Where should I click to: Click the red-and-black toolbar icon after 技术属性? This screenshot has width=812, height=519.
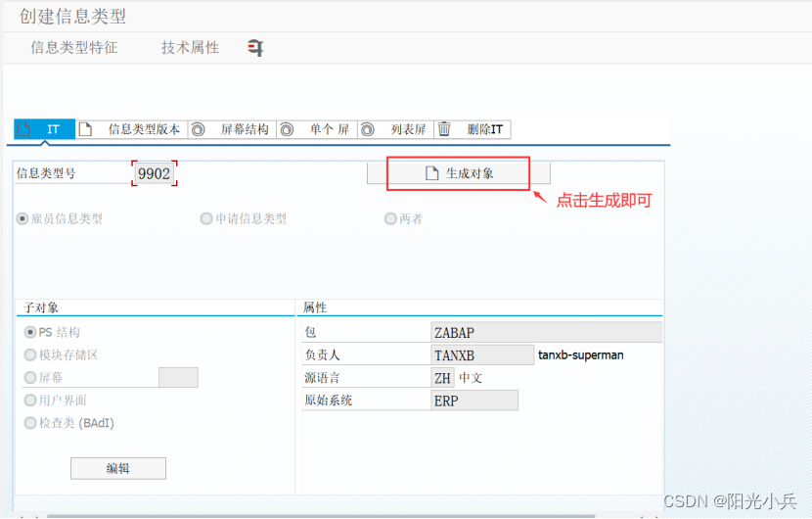pos(255,48)
